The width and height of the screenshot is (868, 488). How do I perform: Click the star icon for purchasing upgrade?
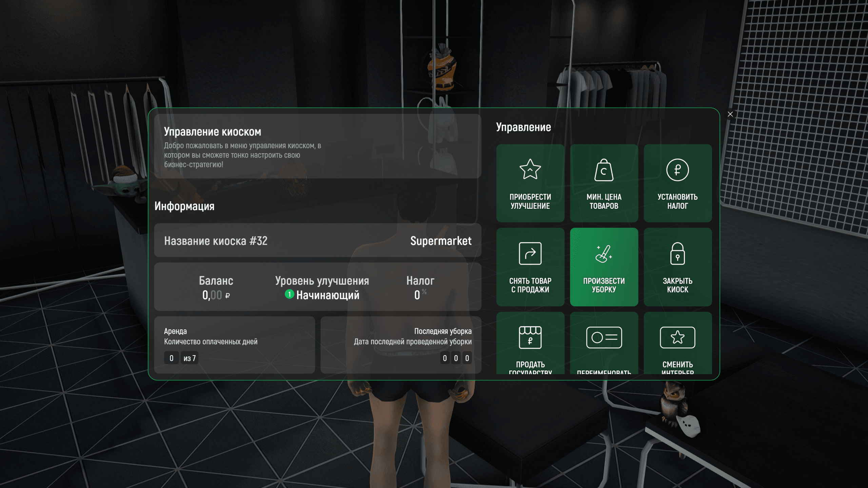click(x=530, y=169)
